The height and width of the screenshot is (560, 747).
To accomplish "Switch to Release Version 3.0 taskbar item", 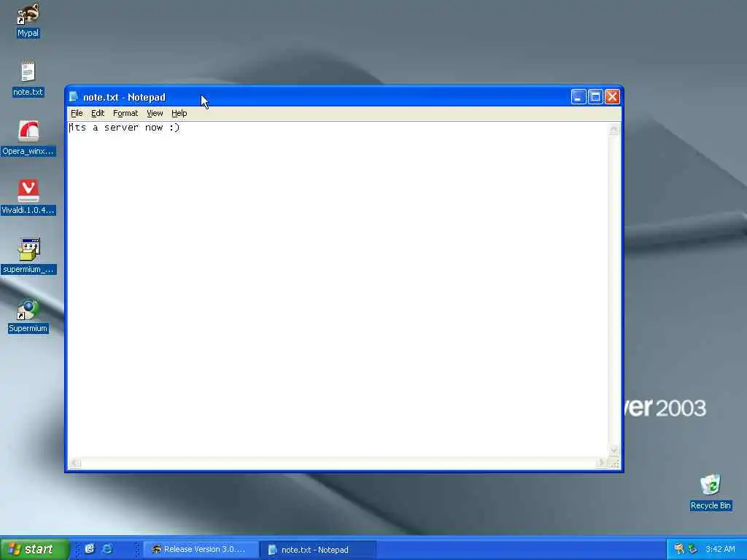I will pyautogui.click(x=201, y=550).
